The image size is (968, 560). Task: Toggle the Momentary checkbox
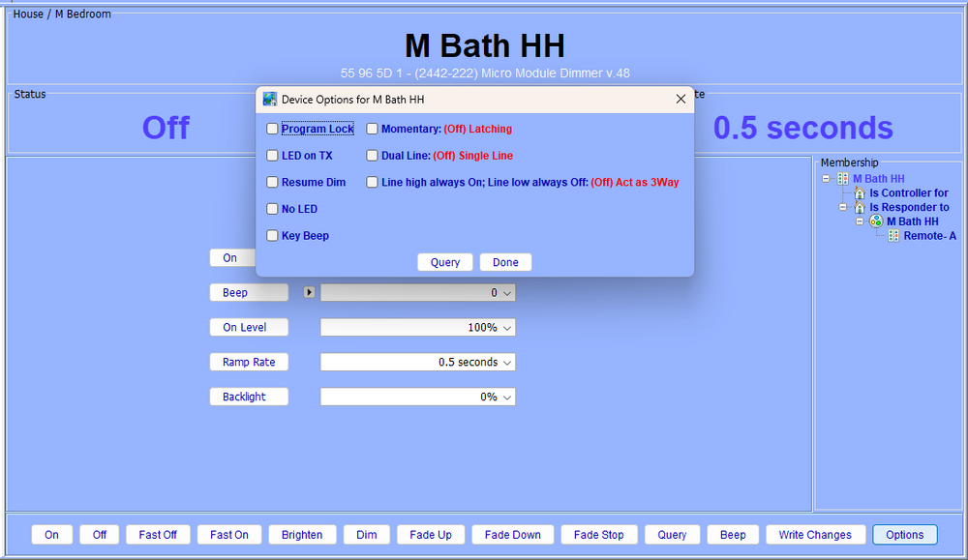pyautogui.click(x=372, y=129)
